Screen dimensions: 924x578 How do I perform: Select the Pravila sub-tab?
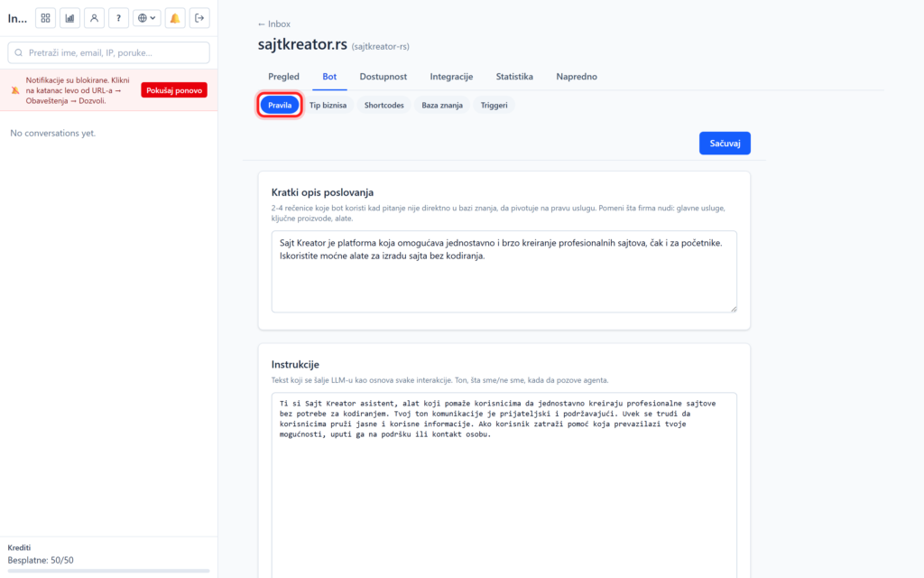tap(280, 106)
